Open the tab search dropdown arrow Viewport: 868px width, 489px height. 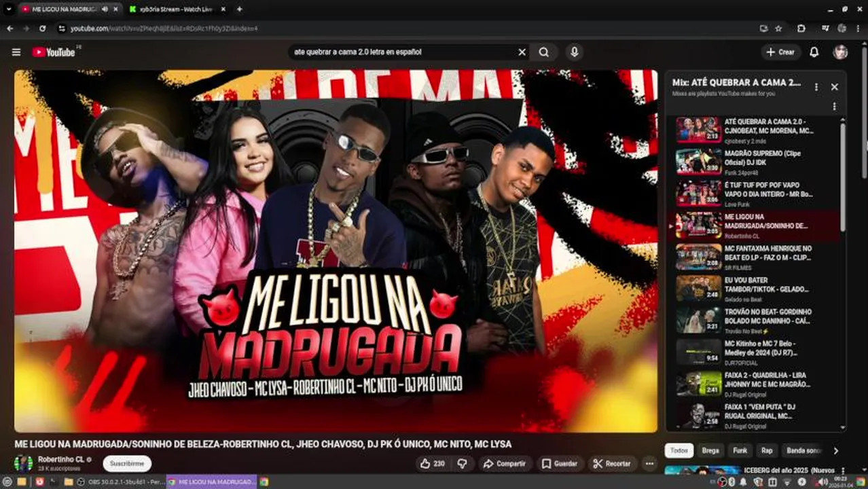tap(7, 9)
